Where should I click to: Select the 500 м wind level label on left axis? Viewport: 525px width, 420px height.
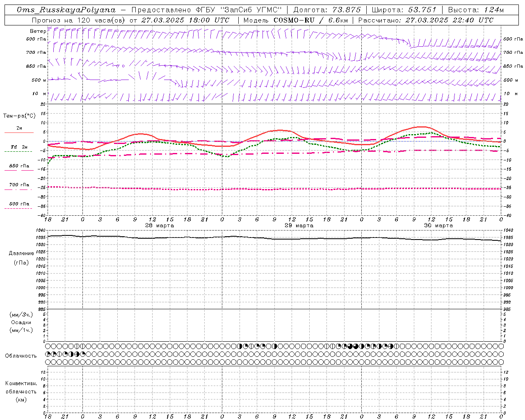coord(39,80)
